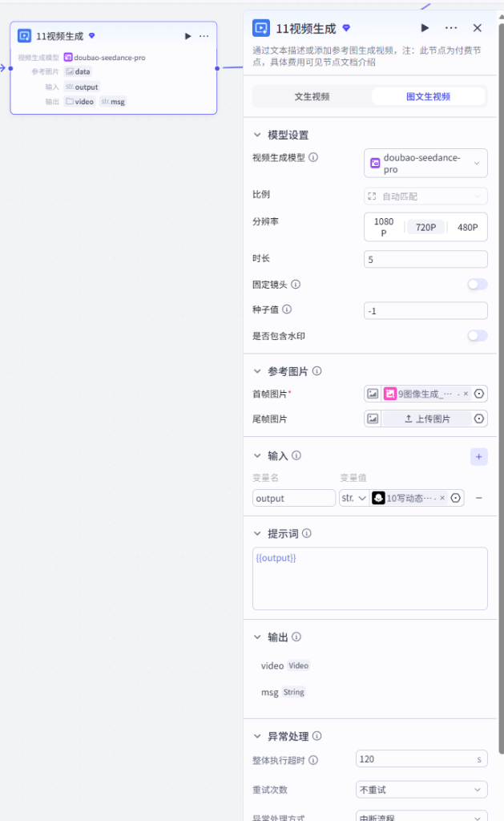Collapse the 模型设置 section
Screen dimensions: 504x821
[x=257, y=135]
